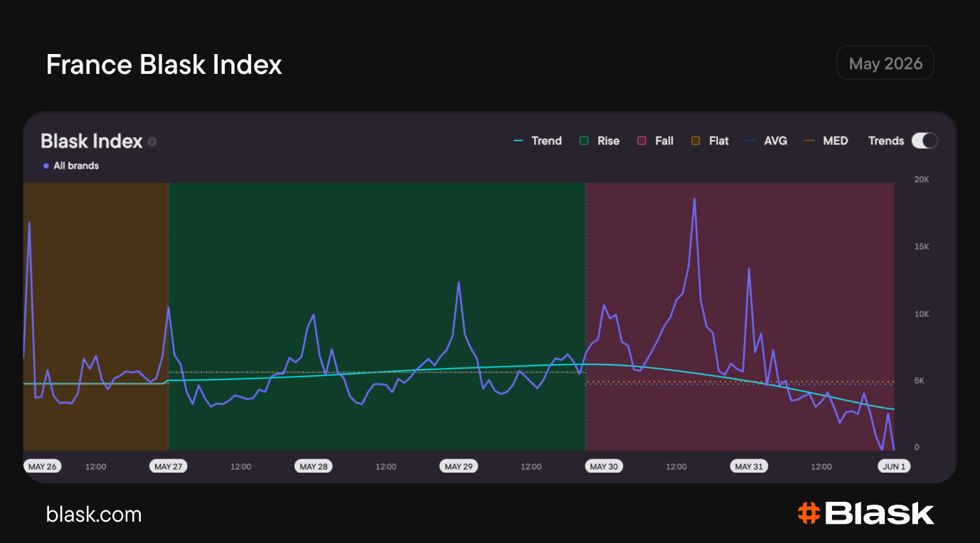980x543 pixels.
Task: Click the 15K y-axis label
Action: pos(922,247)
